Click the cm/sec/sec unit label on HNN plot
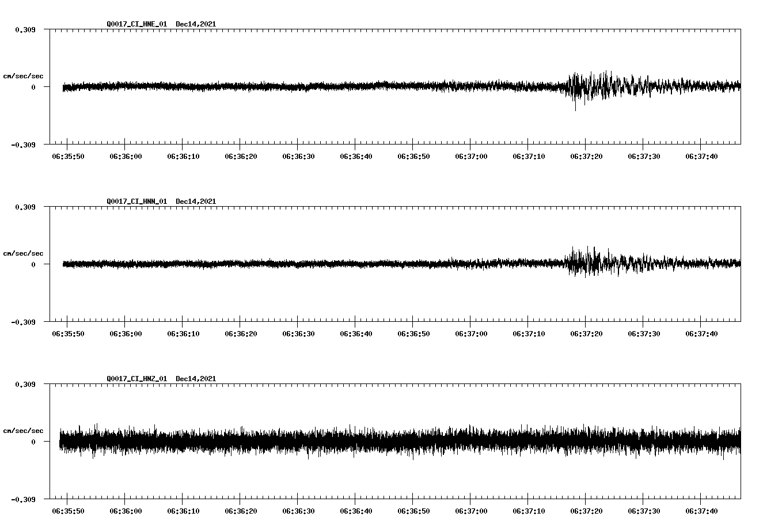The width and height of the screenshot is (782, 532). tap(23, 253)
